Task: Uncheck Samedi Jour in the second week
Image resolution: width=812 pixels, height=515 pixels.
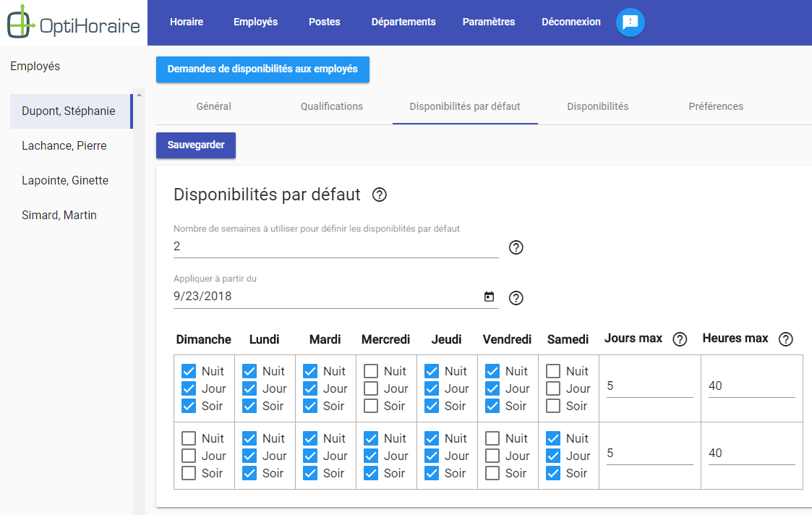Action: (553, 456)
